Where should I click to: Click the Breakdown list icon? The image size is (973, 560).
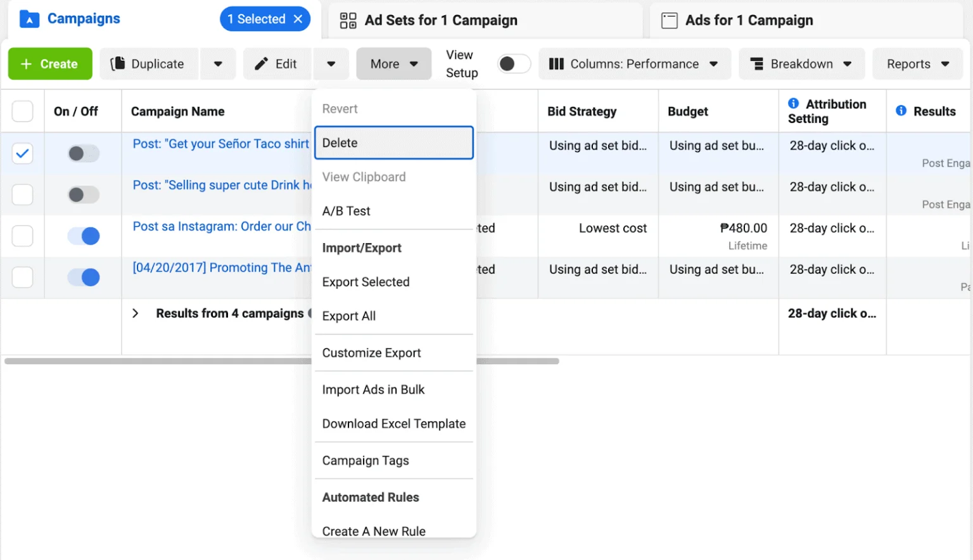(756, 64)
